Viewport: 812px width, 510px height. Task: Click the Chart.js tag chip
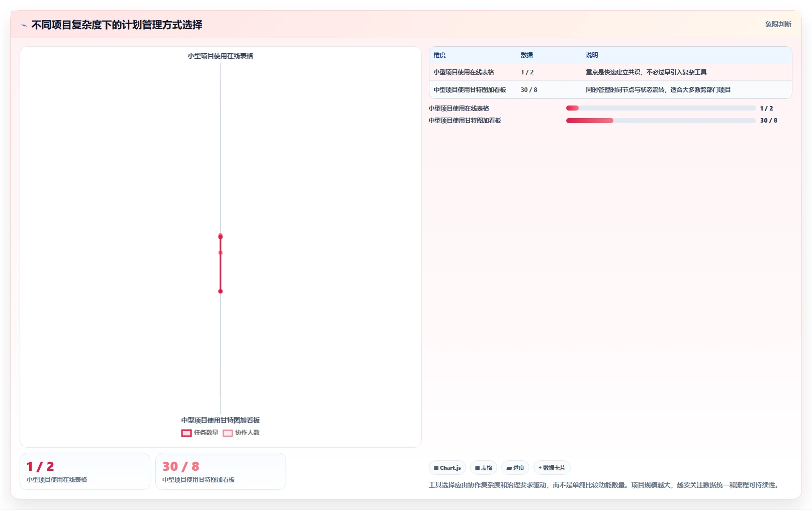click(447, 468)
